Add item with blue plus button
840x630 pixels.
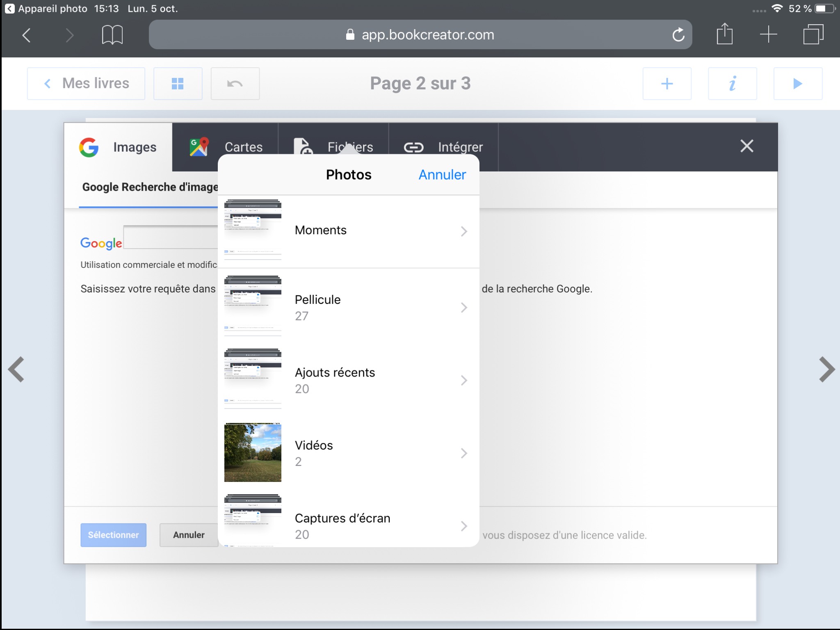tap(667, 84)
